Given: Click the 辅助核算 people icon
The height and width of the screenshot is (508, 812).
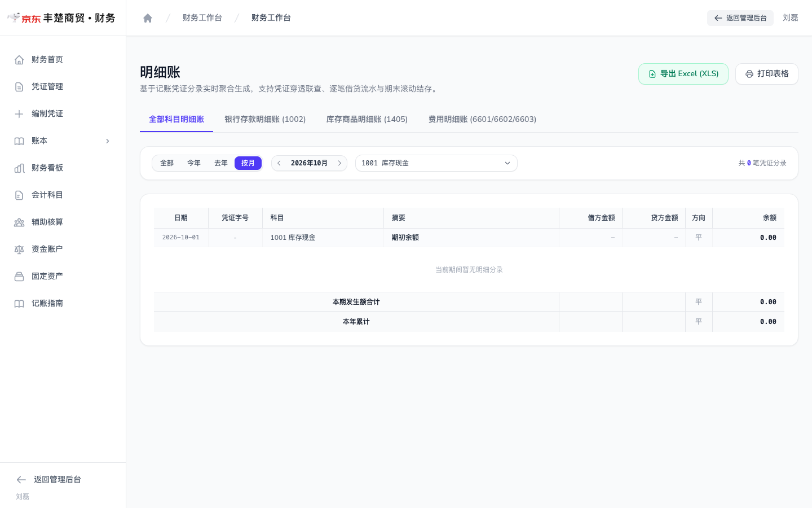Looking at the screenshot, I should tap(19, 222).
